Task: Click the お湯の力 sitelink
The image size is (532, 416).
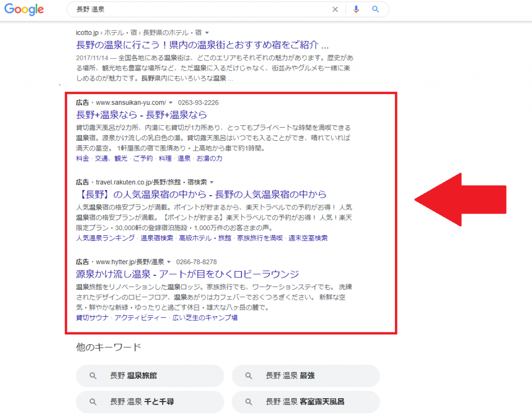Action: tap(209, 158)
